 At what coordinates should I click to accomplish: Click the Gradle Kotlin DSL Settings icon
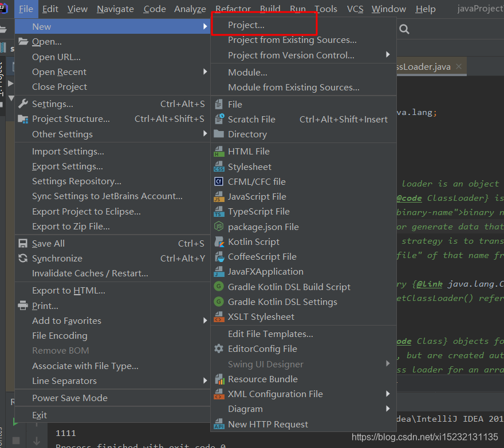[x=219, y=302]
